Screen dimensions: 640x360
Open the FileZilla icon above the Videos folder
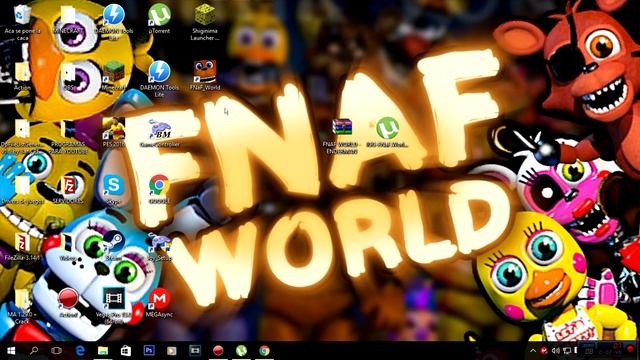point(69,186)
